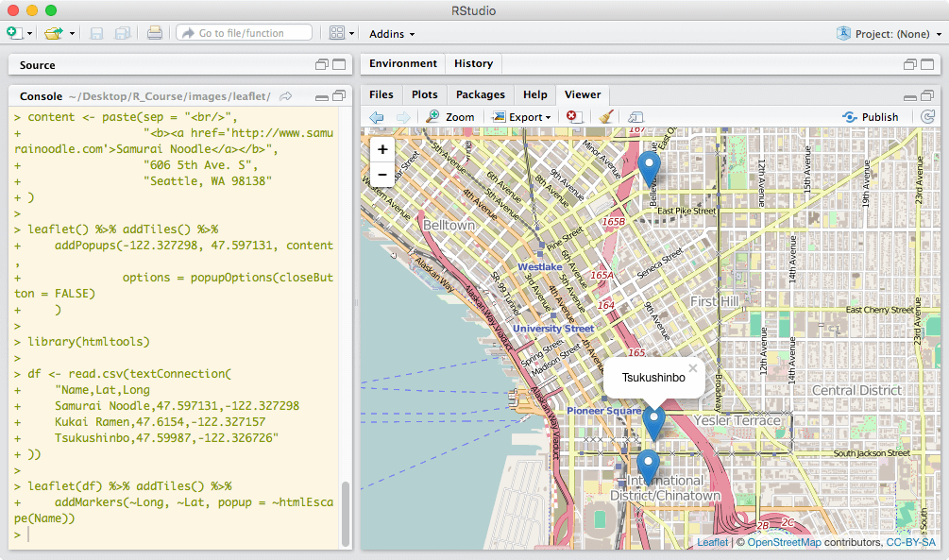The width and height of the screenshot is (949, 560).
Task: Click the Publish button
Action: (871, 117)
